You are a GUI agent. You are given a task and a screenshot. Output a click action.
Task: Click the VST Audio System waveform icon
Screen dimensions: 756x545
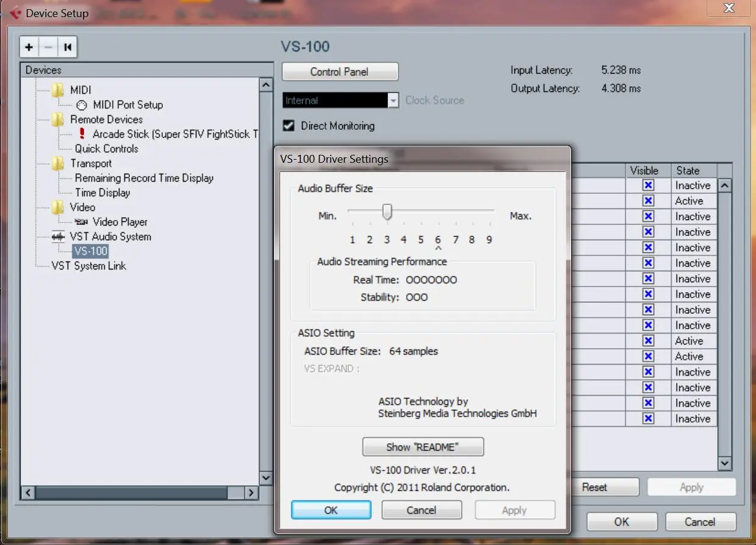point(59,237)
